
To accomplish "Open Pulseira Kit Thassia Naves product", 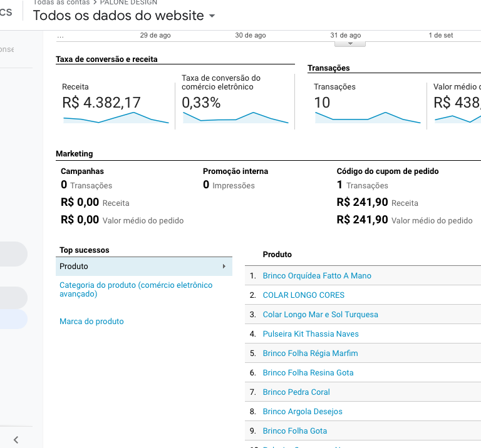I will coord(311,333).
